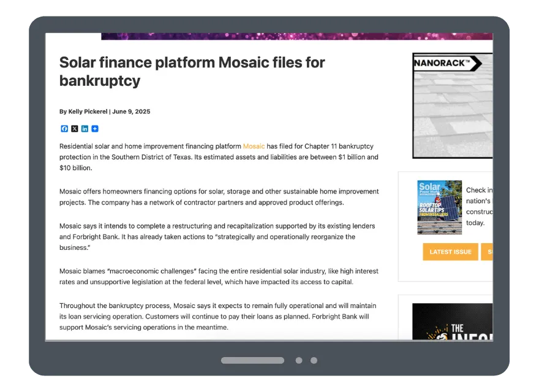Image resolution: width=539 pixels, height=392 pixels.
Task: Click the sidebar text beginning 'Check in'
Action: pyautogui.click(x=479, y=206)
